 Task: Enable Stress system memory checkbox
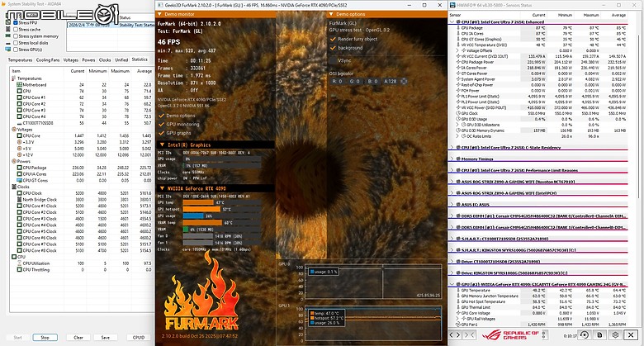(x=16, y=36)
